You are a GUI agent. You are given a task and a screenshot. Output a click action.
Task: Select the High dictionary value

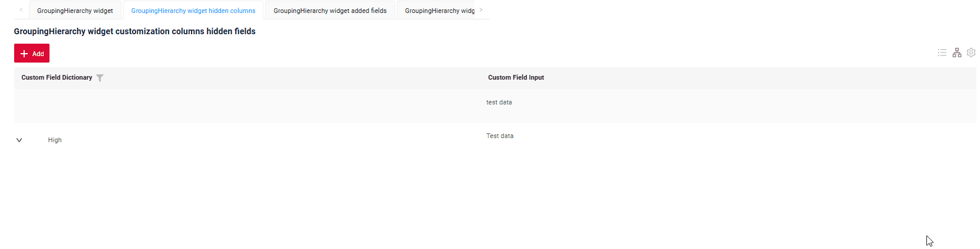tap(55, 140)
